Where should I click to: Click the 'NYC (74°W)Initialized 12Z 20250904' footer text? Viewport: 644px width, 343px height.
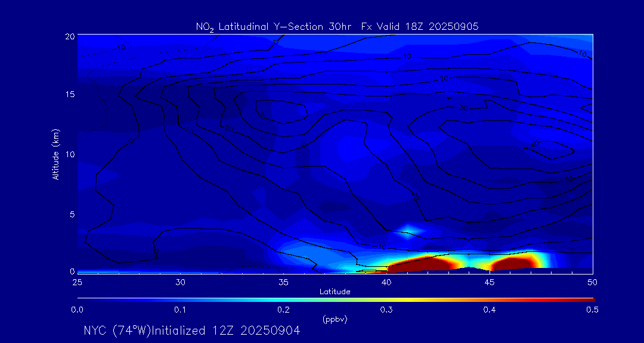[191, 330]
